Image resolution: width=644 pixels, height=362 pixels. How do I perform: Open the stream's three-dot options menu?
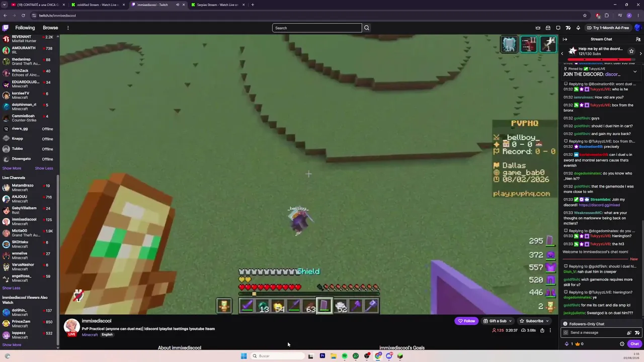pos(550,330)
